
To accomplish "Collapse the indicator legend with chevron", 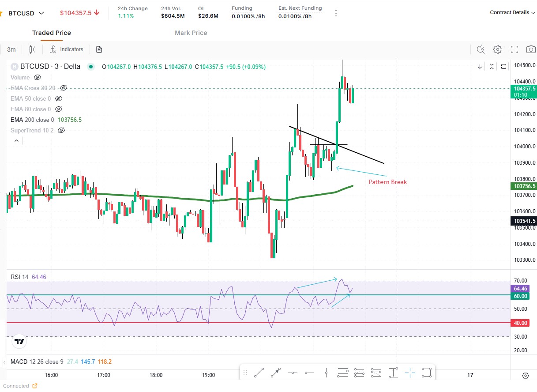I will [x=16, y=140].
